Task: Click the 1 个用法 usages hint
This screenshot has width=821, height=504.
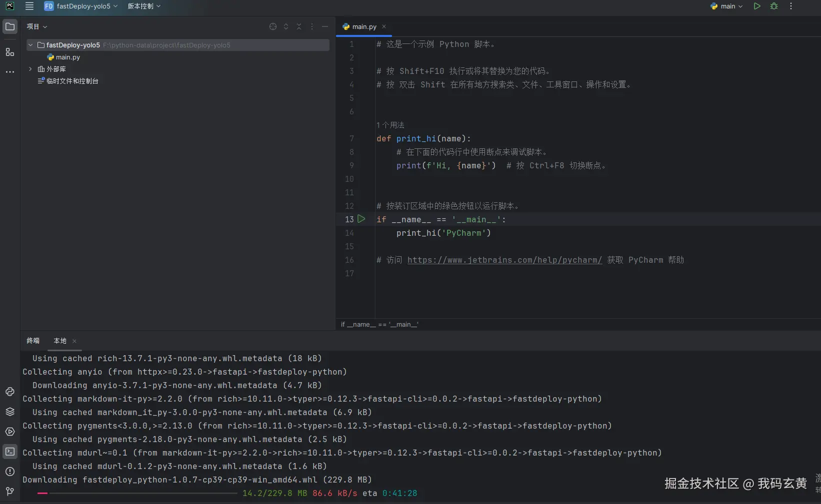Action: 390,125
